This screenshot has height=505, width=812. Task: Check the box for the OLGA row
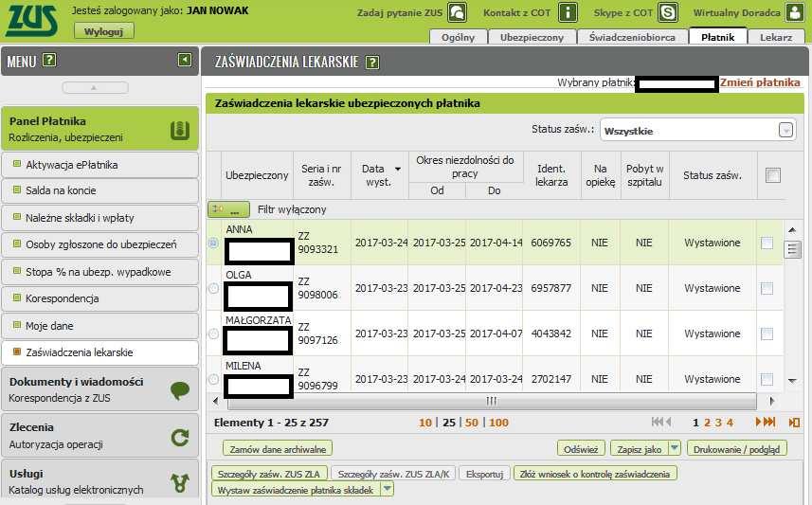click(767, 288)
